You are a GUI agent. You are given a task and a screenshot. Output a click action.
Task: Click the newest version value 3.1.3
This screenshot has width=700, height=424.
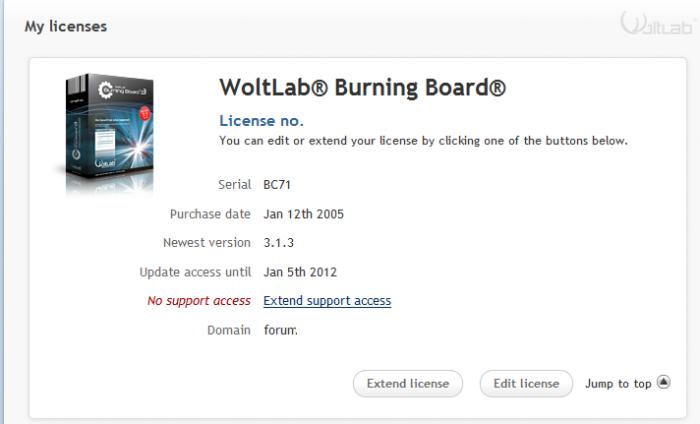(x=279, y=243)
